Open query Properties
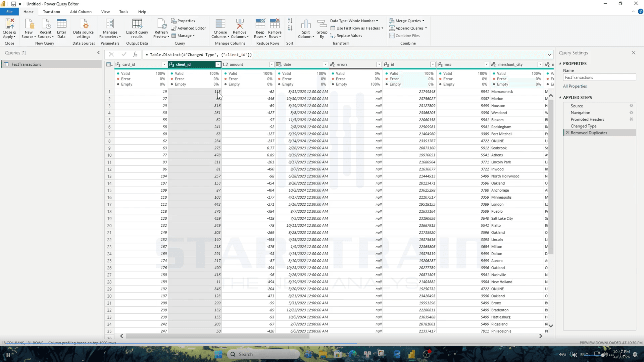The width and height of the screenshot is (644, 362). (x=183, y=21)
